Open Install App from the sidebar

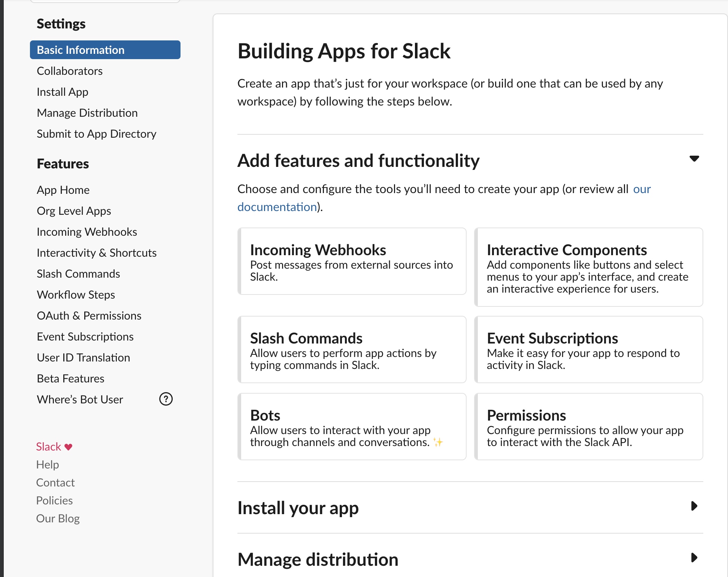[x=63, y=92]
